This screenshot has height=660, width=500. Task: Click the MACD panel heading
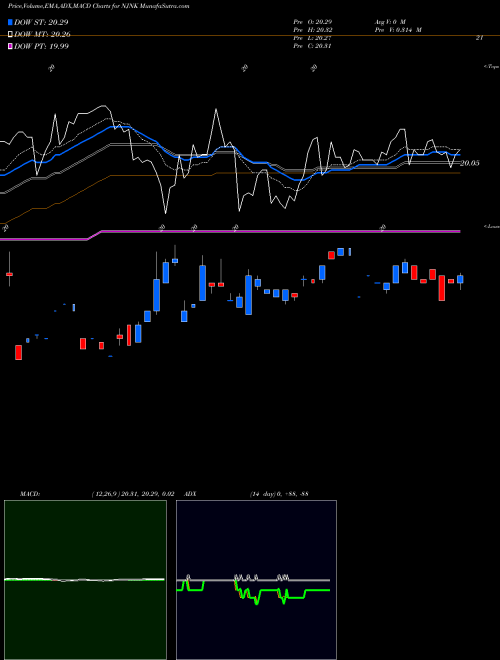[x=30, y=494]
